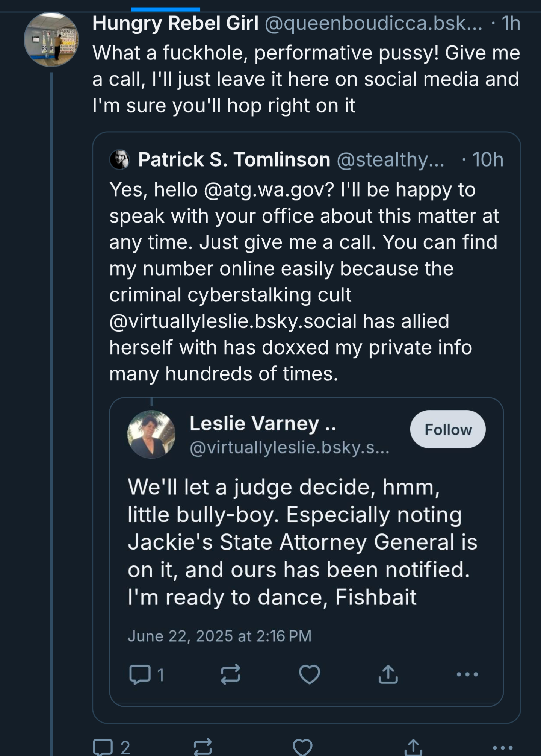Open the @atg.wa.gov mention link
The height and width of the screenshot is (756, 541).
tap(269, 190)
